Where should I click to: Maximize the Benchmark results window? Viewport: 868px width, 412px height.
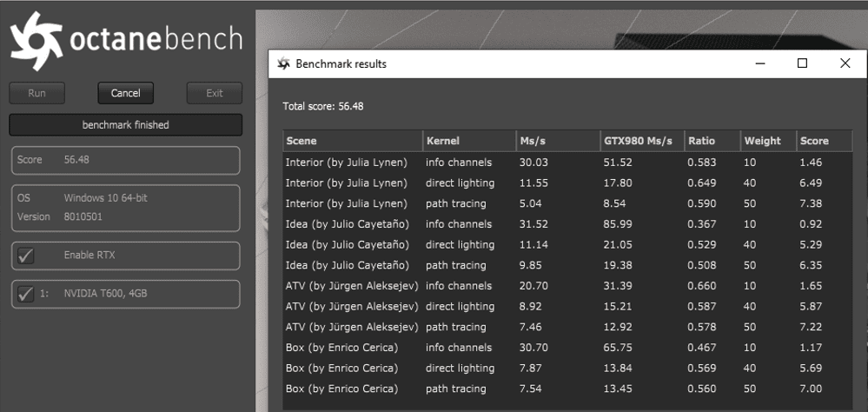(802, 63)
